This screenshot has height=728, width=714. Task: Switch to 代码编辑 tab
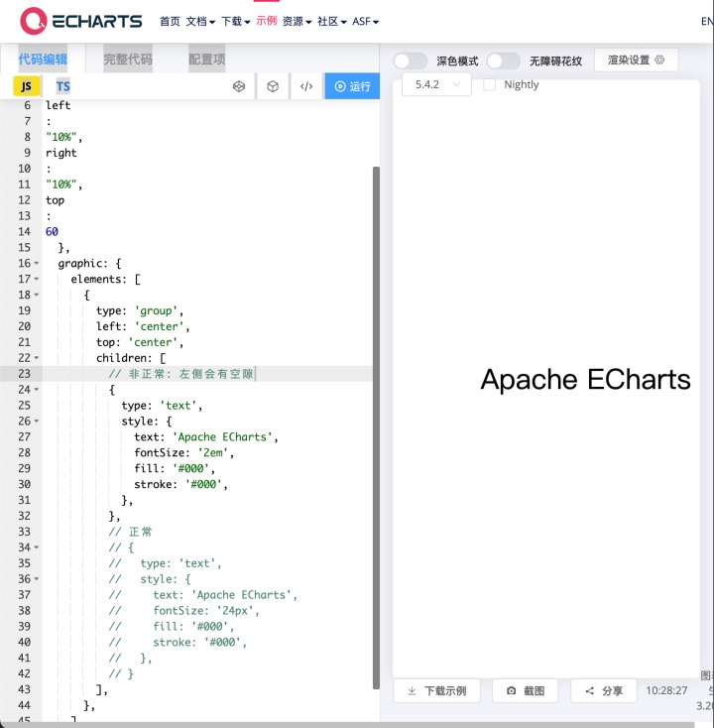(43, 59)
